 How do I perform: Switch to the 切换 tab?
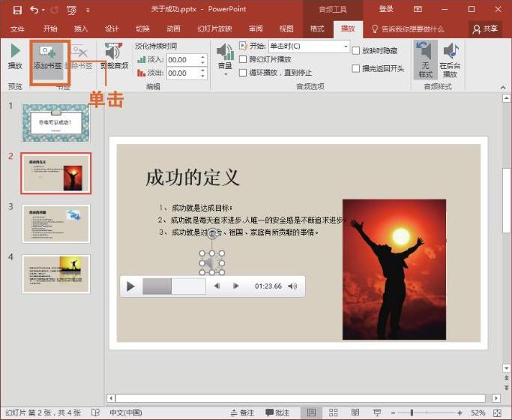click(x=142, y=28)
